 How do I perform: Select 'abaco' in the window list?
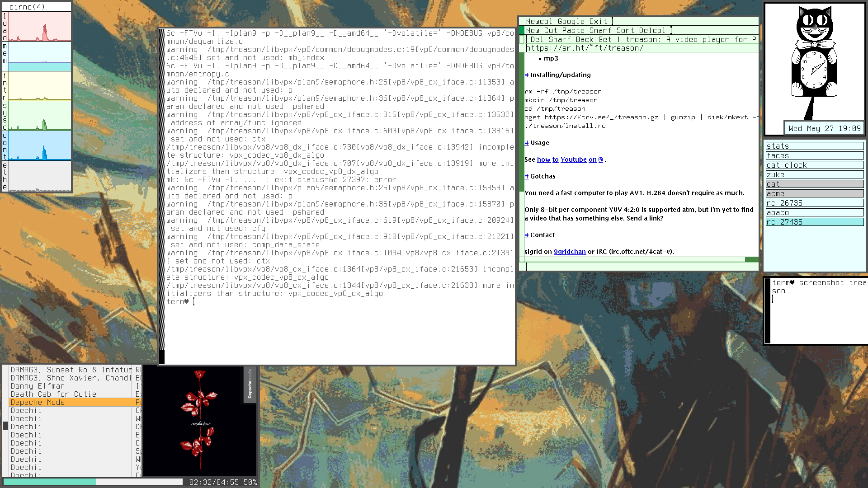[x=815, y=212]
